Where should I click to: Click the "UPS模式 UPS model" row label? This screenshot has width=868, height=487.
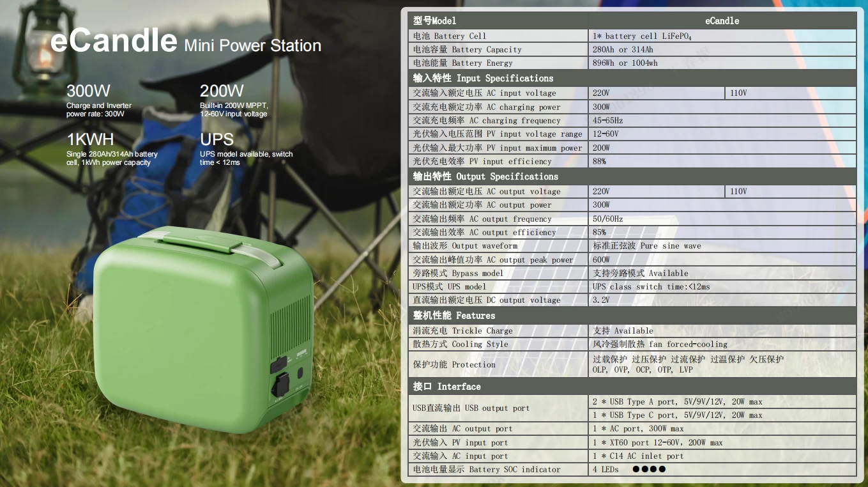pyautogui.click(x=449, y=286)
